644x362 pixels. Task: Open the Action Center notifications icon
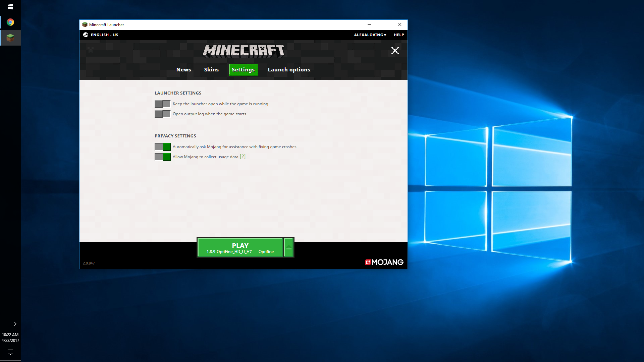pyautogui.click(x=10, y=352)
